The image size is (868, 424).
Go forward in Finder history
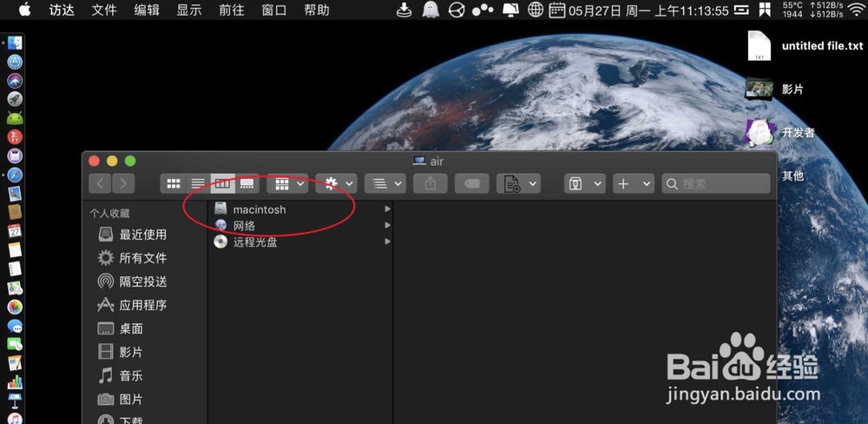pos(123,183)
